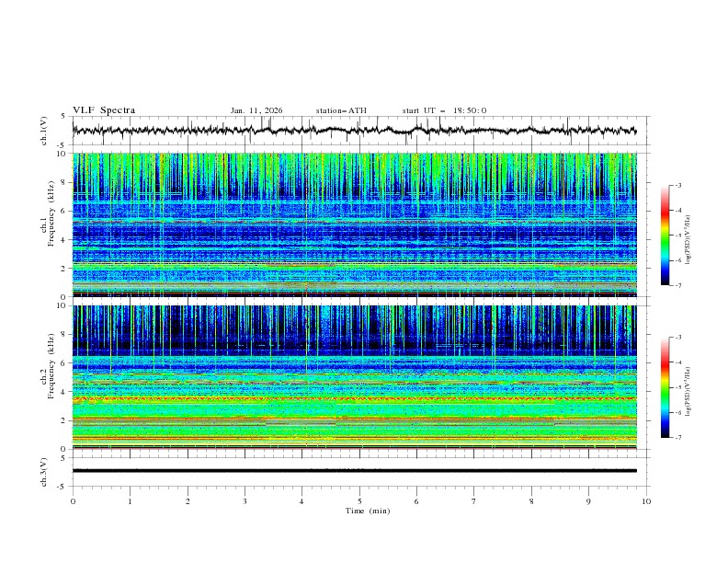Select the ch.3 voltage waveform panel

point(358,471)
